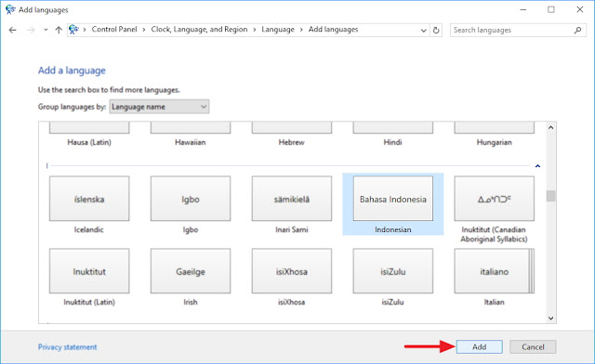Expand the address bar history dropdown

tap(424, 31)
